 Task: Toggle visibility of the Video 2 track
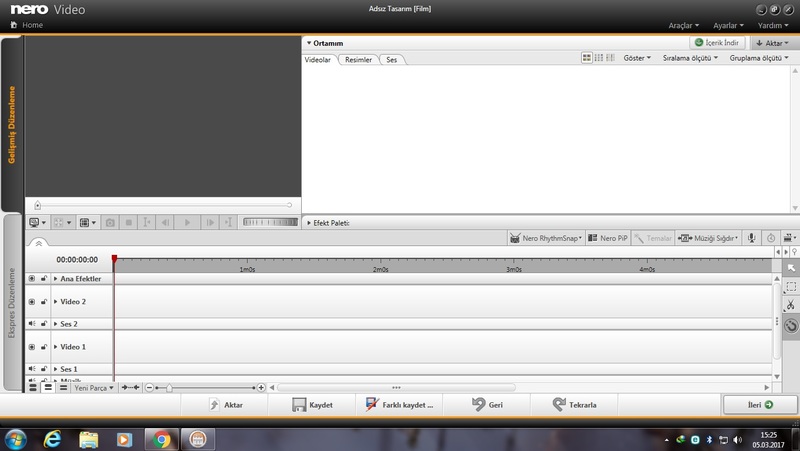32,302
